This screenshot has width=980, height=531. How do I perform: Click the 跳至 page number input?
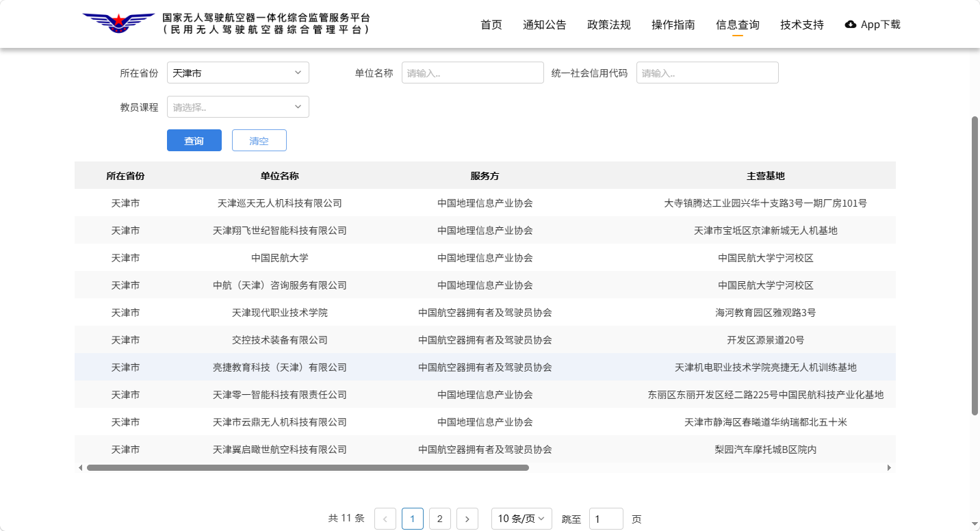[x=606, y=519]
